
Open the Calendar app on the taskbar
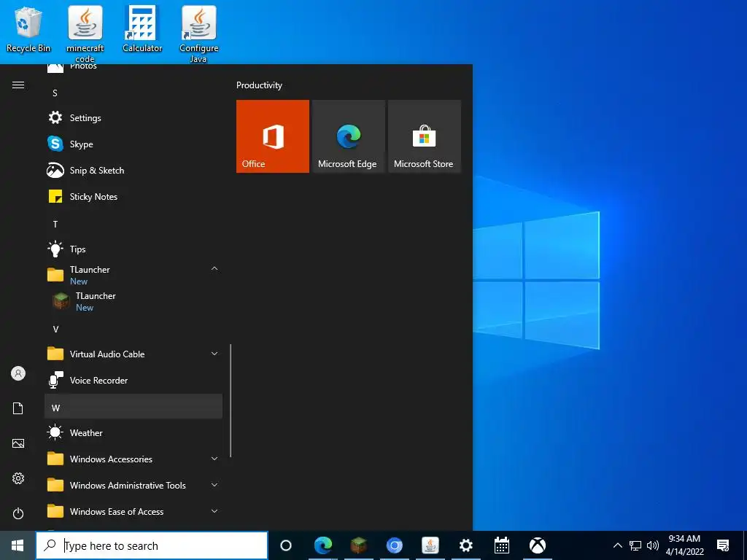(x=502, y=545)
